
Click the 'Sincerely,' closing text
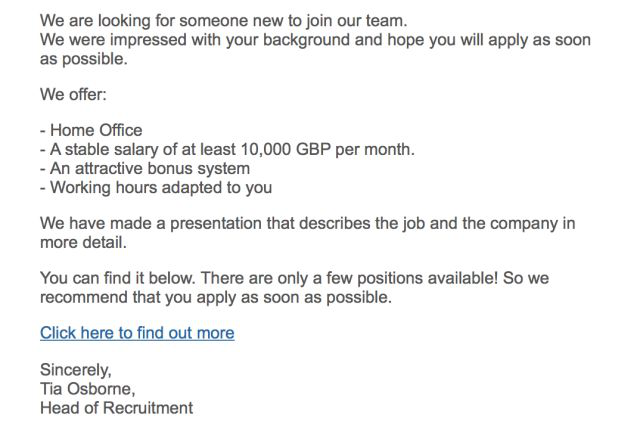point(75,370)
